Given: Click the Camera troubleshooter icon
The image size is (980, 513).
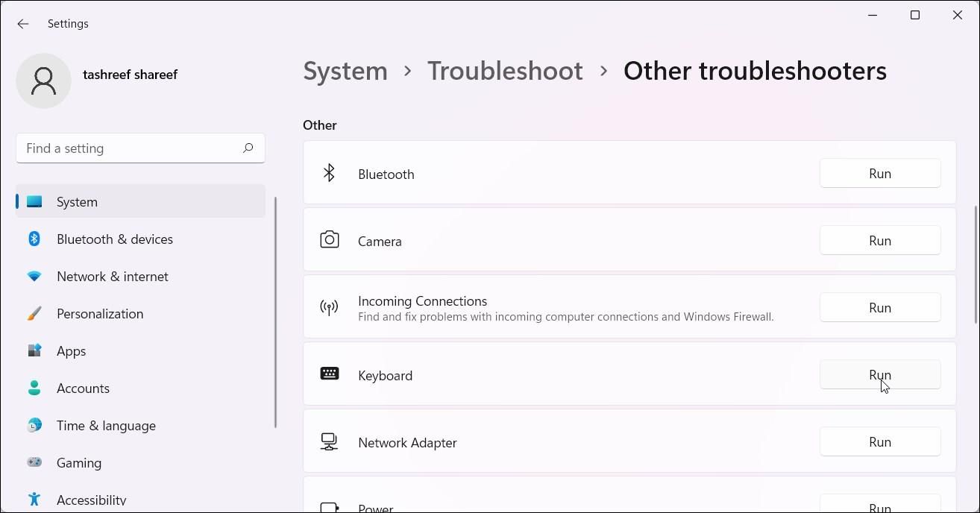Looking at the screenshot, I should coord(329,239).
